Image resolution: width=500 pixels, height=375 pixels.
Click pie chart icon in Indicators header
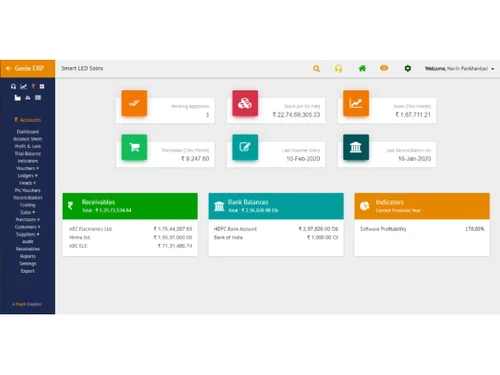(x=365, y=206)
